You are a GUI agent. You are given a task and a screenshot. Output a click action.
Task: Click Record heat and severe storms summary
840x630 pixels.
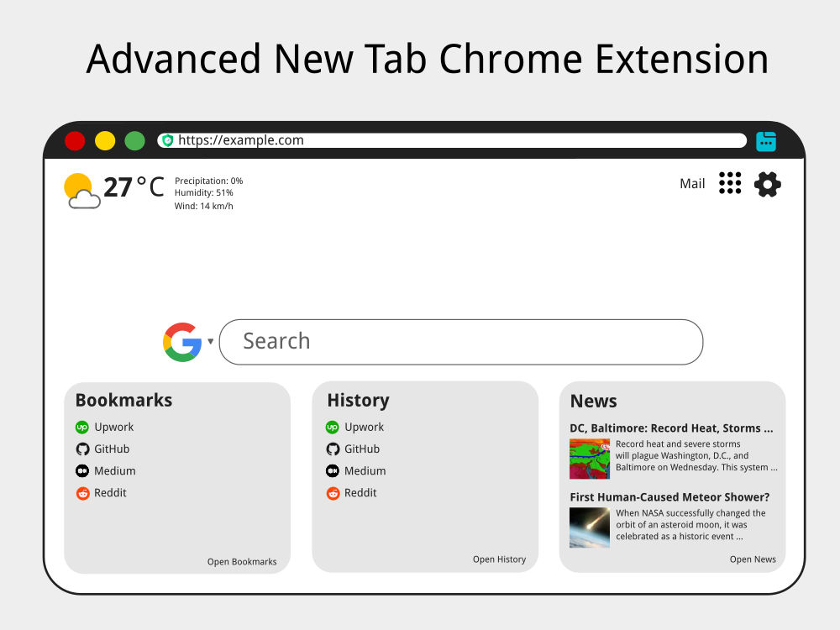[x=696, y=455]
